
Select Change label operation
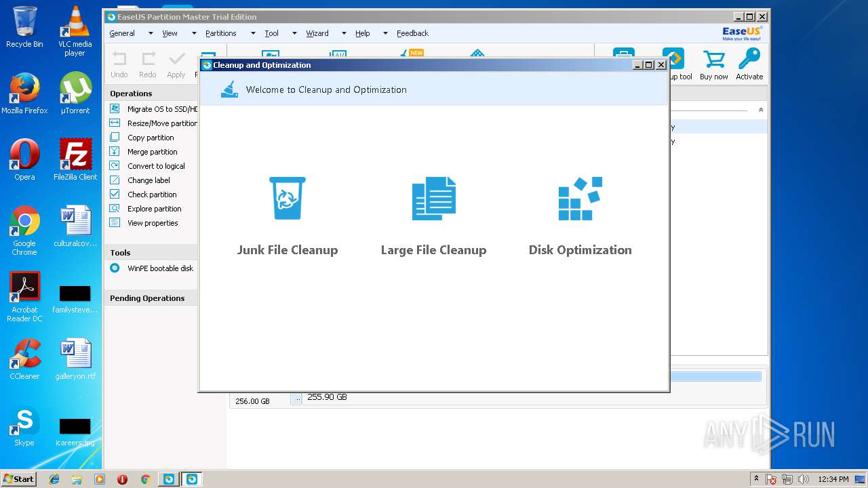[140, 180]
